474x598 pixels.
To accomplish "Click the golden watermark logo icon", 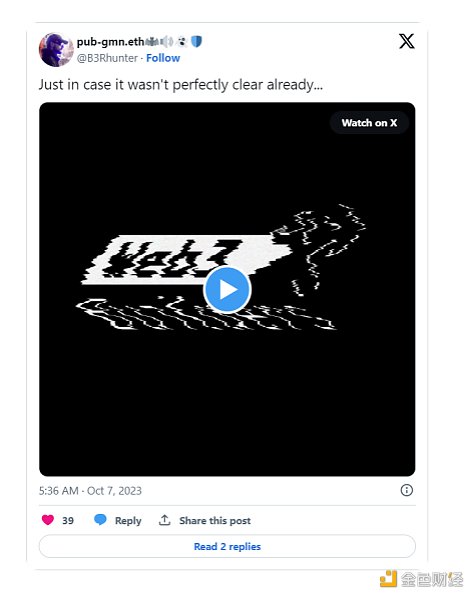I will [388, 579].
